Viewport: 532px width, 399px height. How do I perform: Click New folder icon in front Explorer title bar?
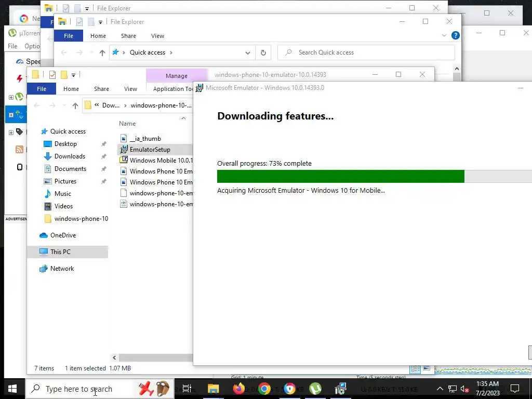64,75
